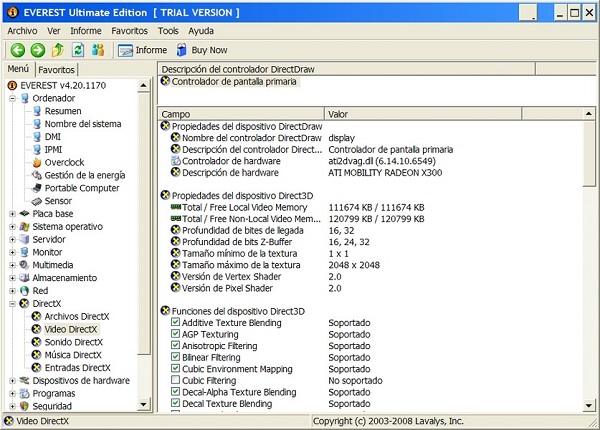Click the Red network globe icon
This screenshot has width=600, height=430.
point(24,291)
